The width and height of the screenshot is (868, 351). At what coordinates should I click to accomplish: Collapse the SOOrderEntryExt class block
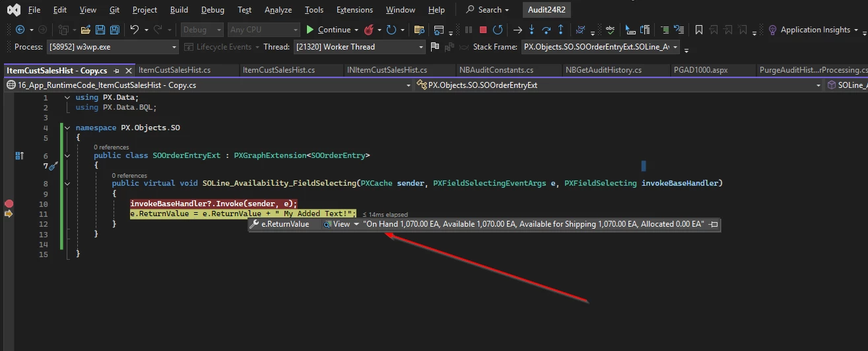coord(67,156)
